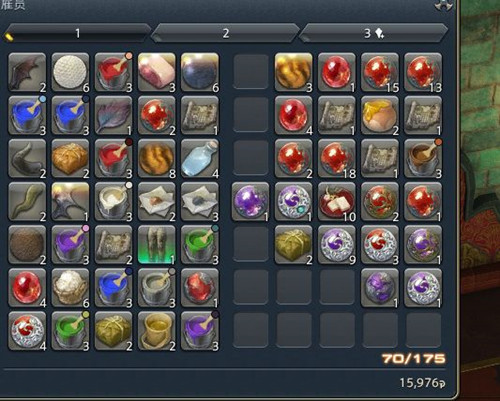The width and height of the screenshot is (500, 401).
Task: Select the wool basket with quantity 6
Action: (x=70, y=288)
